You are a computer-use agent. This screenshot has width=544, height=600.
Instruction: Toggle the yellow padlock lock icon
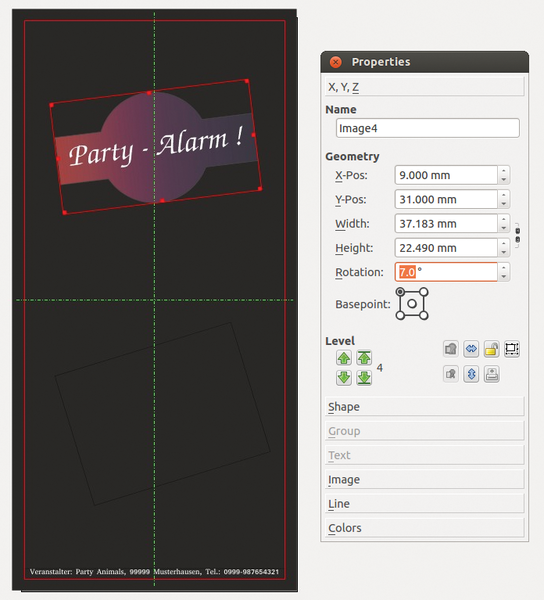[x=491, y=349]
